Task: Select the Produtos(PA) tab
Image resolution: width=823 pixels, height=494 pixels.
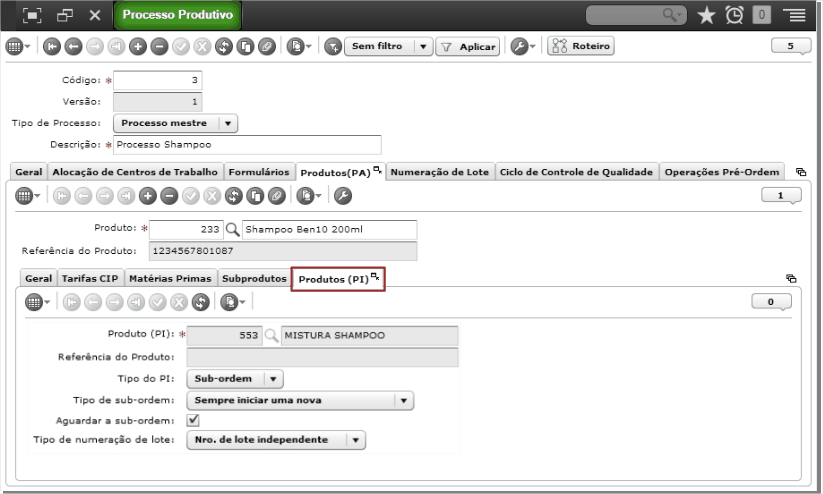Action: pos(341,172)
